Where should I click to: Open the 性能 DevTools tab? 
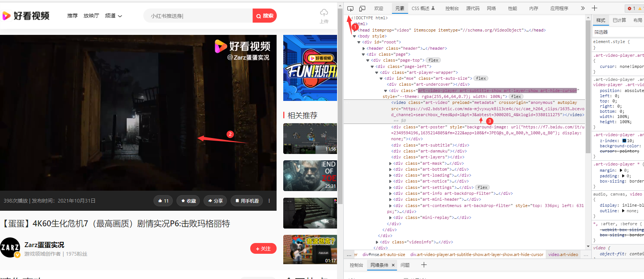[512, 9]
